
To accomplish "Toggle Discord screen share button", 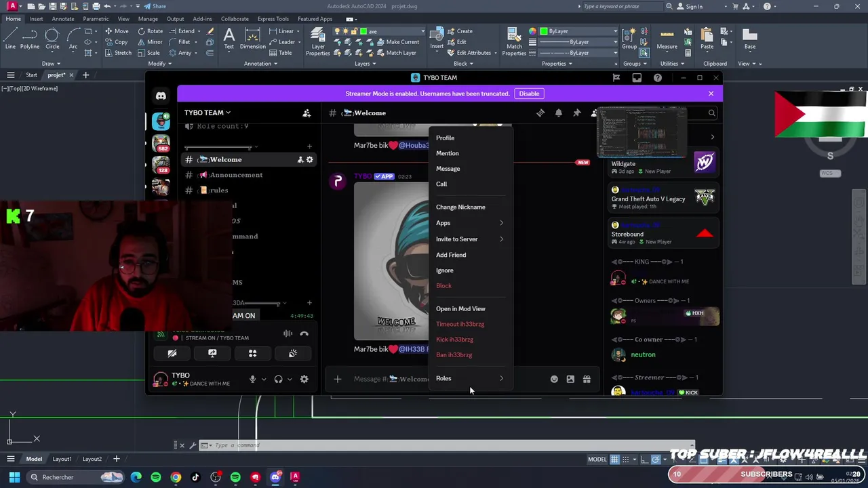I will click(x=212, y=353).
